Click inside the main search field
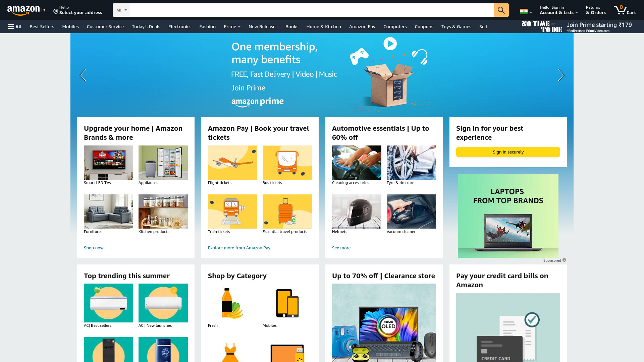 coord(312,10)
